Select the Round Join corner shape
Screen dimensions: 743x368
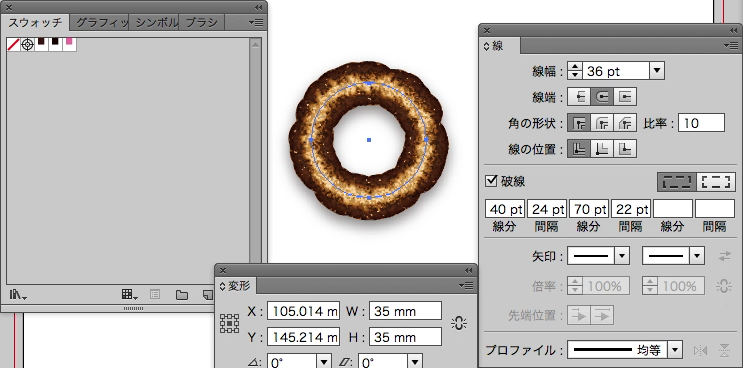602,123
